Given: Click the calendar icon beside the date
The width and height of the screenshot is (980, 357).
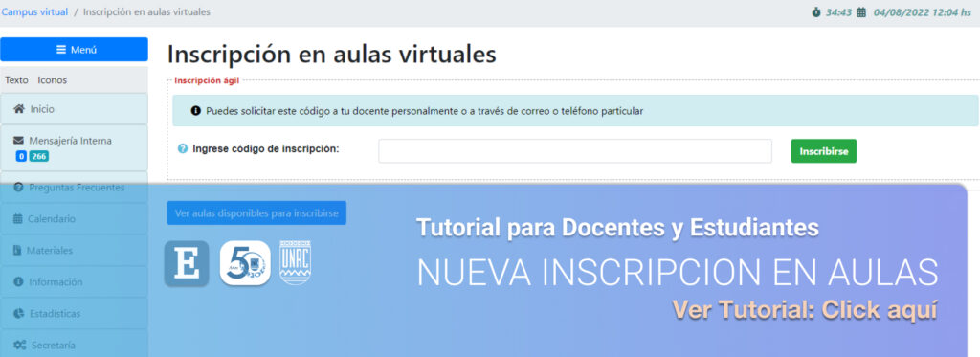Looking at the screenshot, I should (861, 11).
